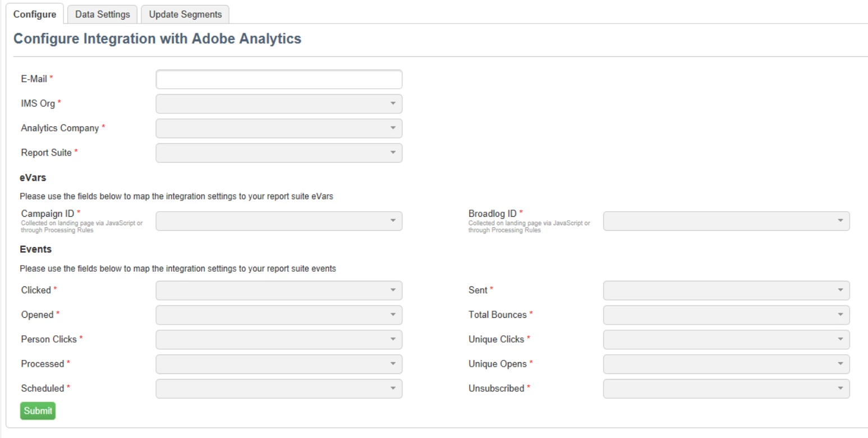
Task: Click the 'Broadlog ID' field label
Action: (493, 213)
